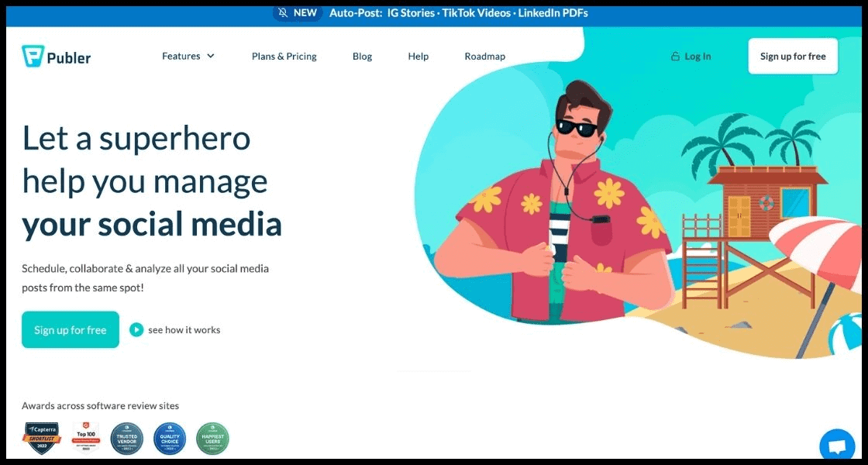Click the NEW badge in top banner
Viewport: 868px width, 465px height.
pyautogui.click(x=298, y=13)
